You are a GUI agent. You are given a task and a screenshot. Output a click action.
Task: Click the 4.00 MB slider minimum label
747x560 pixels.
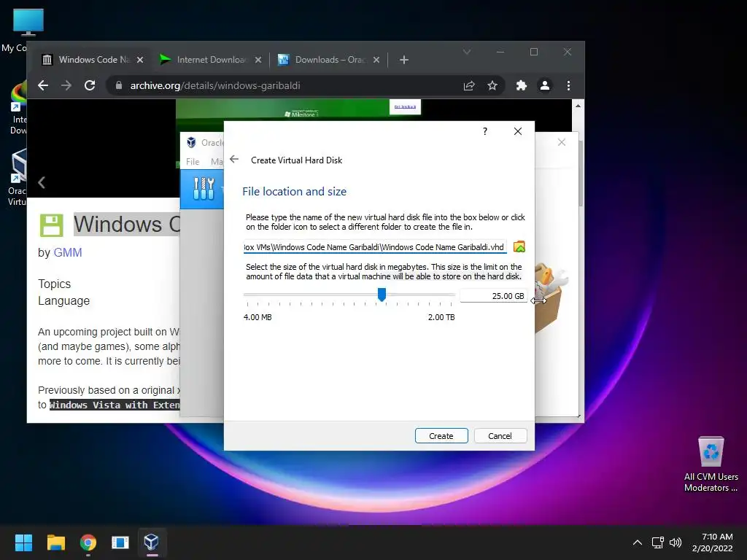[258, 317]
